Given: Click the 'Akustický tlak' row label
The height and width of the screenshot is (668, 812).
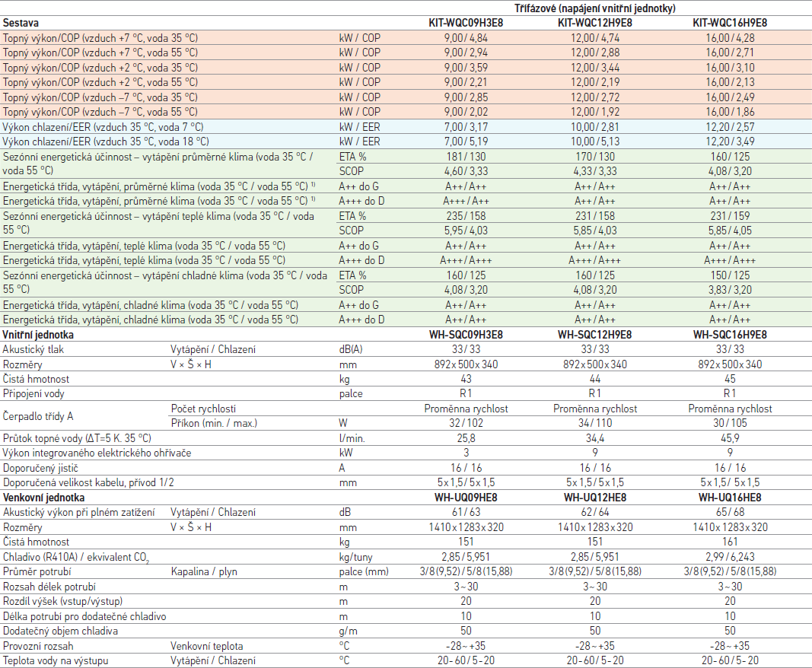Looking at the screenshot, I should pyautogui.click(x=33, y=349).
